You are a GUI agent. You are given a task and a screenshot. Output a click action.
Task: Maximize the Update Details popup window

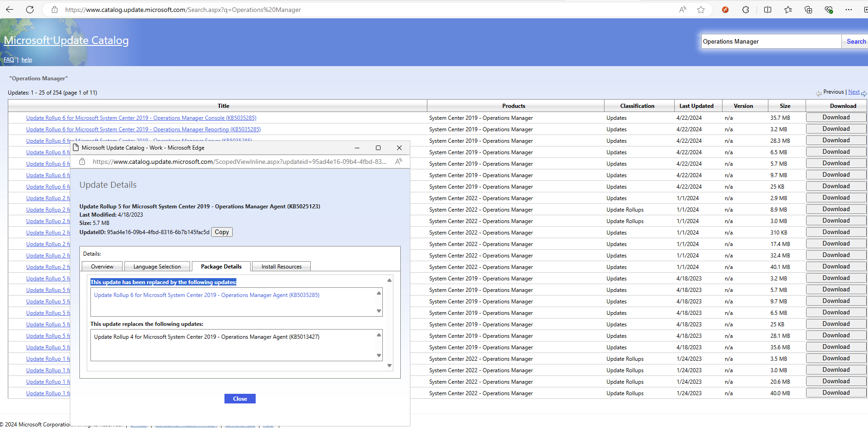pos(378,148)
